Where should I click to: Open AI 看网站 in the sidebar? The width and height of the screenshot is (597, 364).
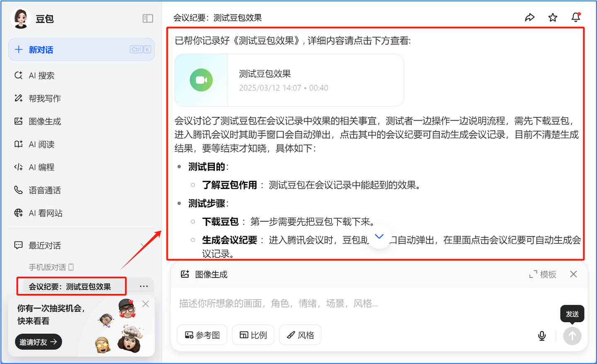pos(81,213)
